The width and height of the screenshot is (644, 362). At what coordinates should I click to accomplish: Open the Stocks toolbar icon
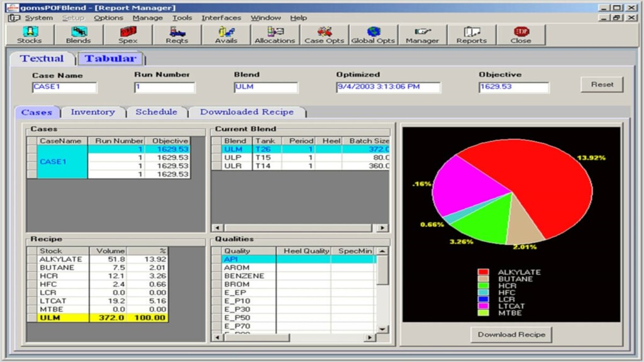(x=29, y=35)
